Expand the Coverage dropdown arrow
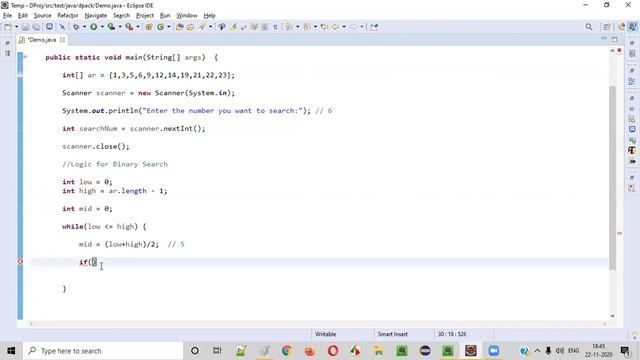The width and height of the screenshot is (640, 360). coord(120,27)
